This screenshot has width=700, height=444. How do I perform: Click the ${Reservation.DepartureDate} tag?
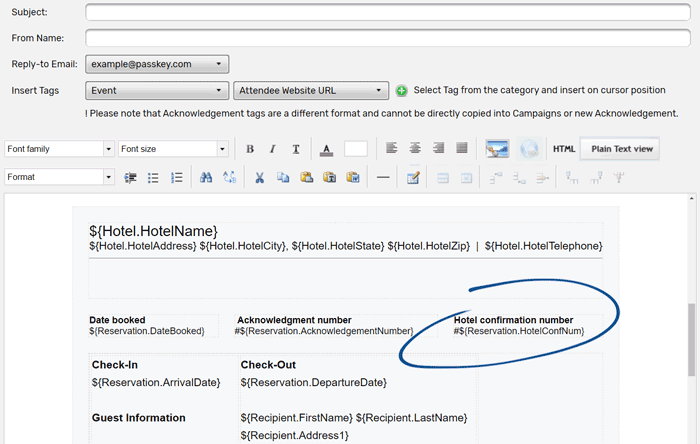tap(313, 382)
